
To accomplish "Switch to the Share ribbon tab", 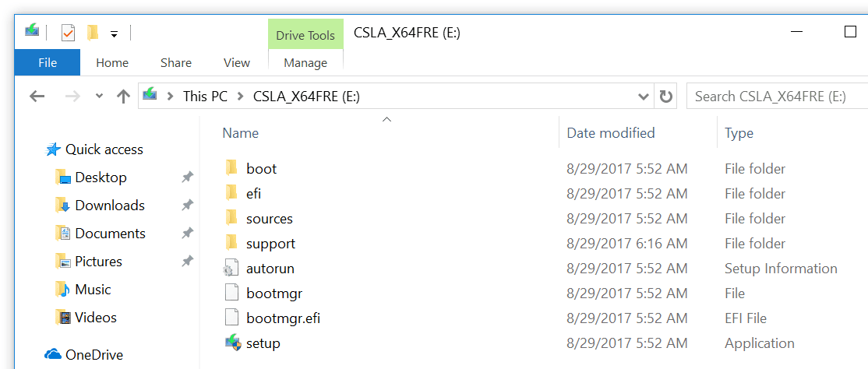I will point(176,63).
